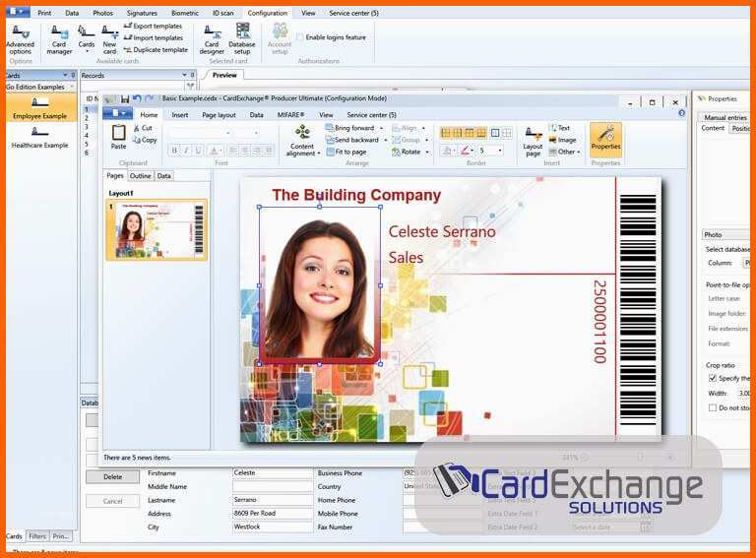Open Advanced options in main window
756x558 pixels.
click(21, 40)
